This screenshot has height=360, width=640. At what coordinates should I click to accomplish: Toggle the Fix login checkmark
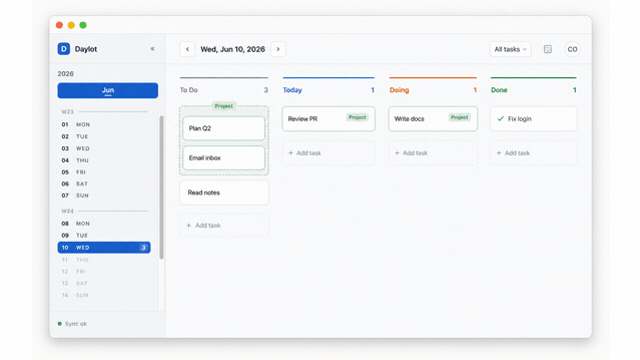point(500,119)
